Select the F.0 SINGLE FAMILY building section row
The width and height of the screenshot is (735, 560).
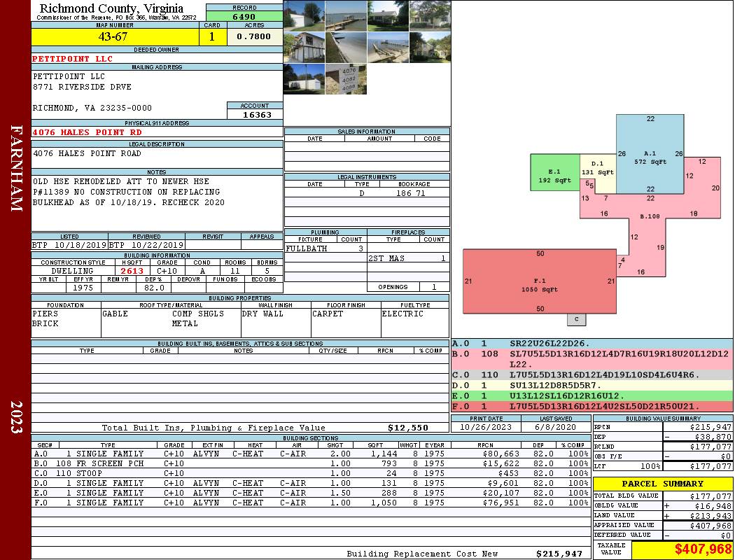[310, 503]
